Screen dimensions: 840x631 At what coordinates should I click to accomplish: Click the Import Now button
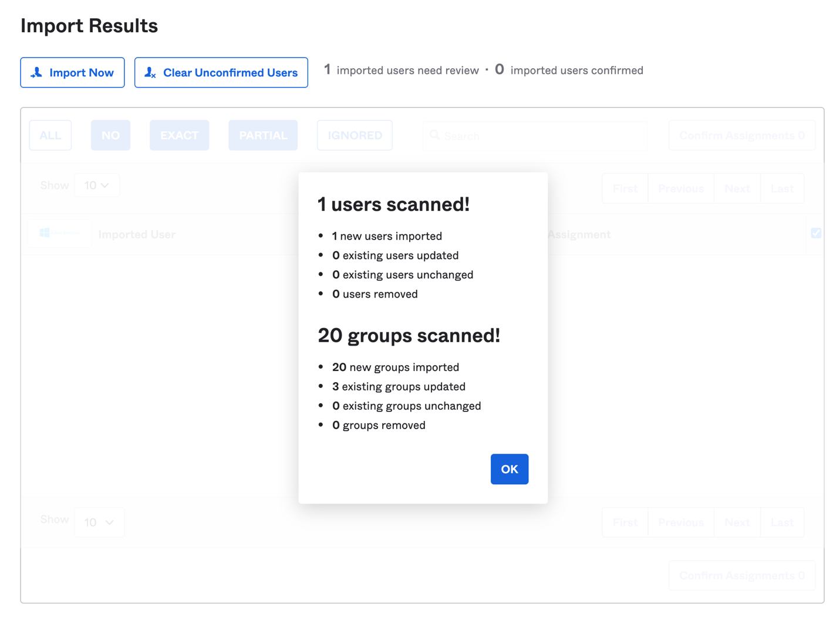[x=72, y=72]
